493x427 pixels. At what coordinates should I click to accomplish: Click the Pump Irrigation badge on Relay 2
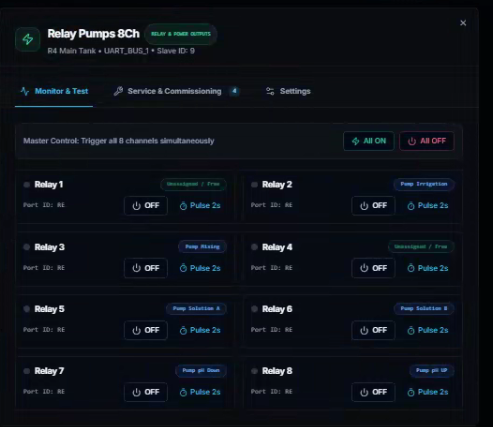coord(424,184)
